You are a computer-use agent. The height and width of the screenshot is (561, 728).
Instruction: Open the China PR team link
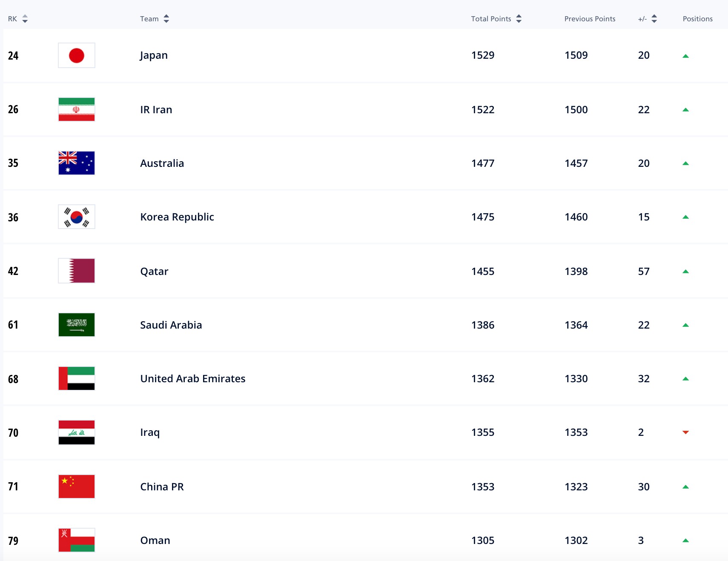point(162,487)
